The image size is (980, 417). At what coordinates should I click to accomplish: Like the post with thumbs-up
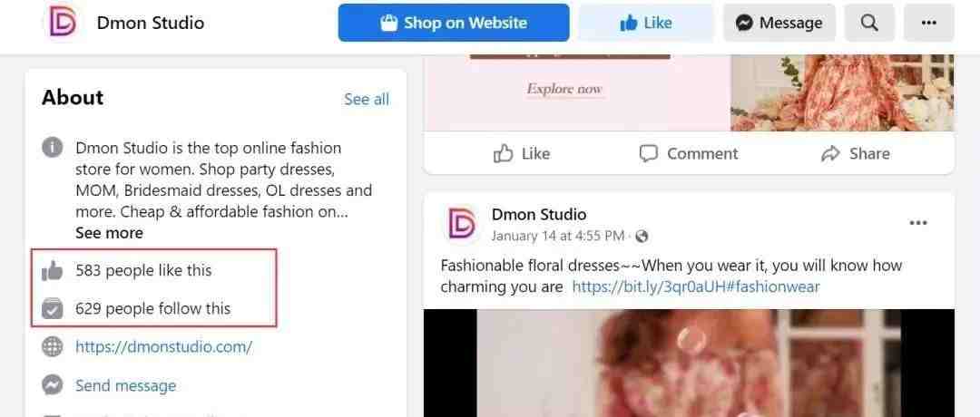click(522, 153)
